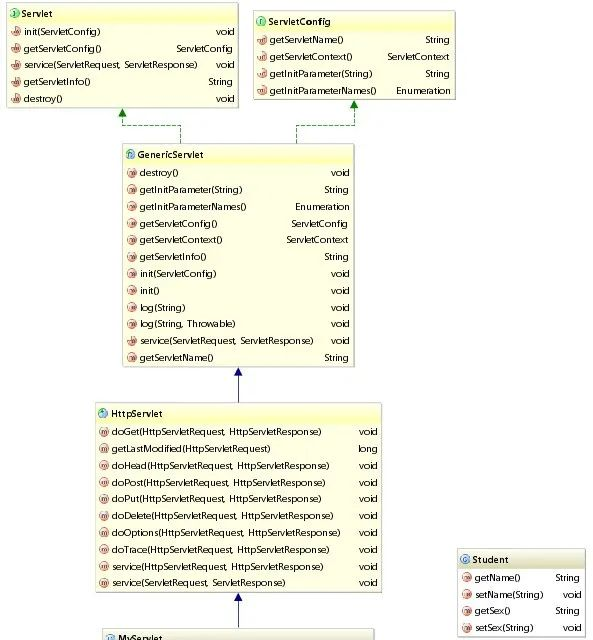This screenshot has height=640, width=593.
Task: Select the Servlet node title
Action: pyautogui.click(x=37, y=13)
